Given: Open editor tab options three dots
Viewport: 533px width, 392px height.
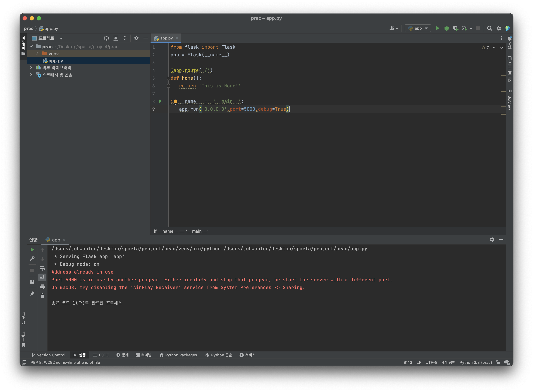Looking at the screenshot, I should pos(501,38).
